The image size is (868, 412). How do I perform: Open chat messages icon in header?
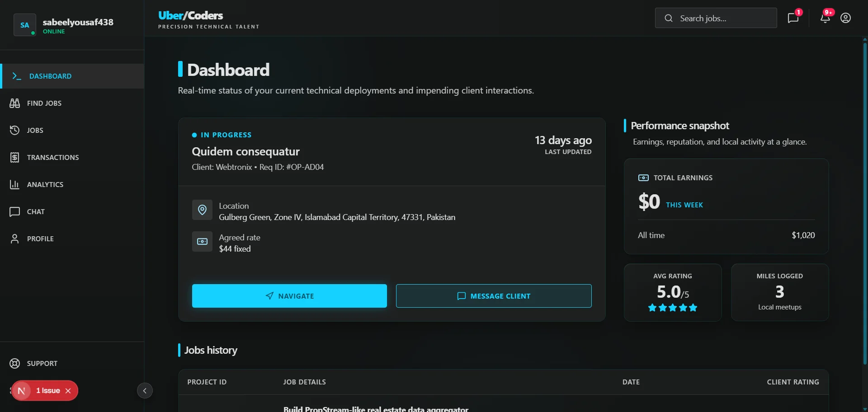click(793, 18)
